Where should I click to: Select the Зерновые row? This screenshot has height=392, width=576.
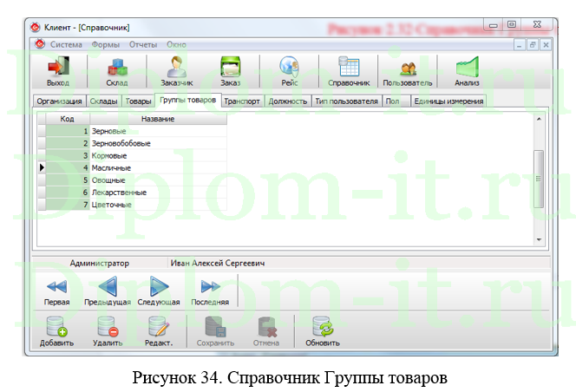(x=132, y=131)
